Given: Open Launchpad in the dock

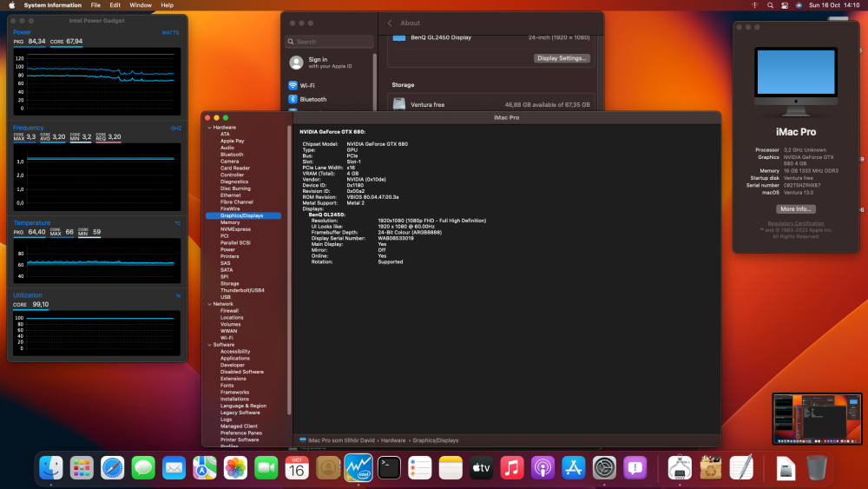Looking at the screenshot, I should click(x=82, y=468).
